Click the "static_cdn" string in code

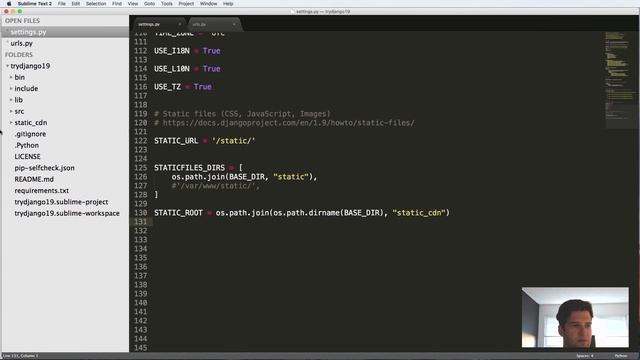point(419,213)
